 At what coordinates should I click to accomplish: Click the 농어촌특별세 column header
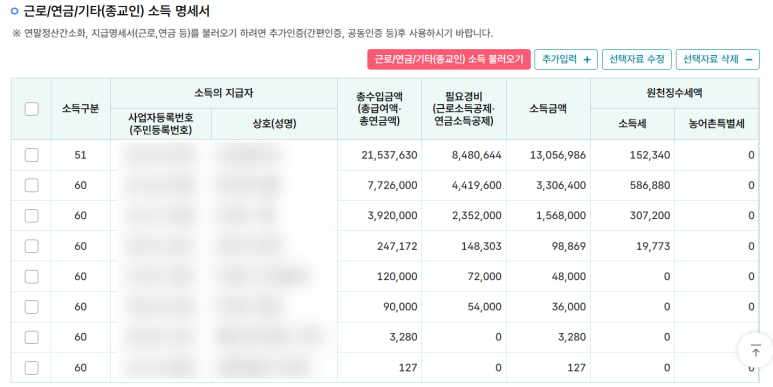coord(716,124)
